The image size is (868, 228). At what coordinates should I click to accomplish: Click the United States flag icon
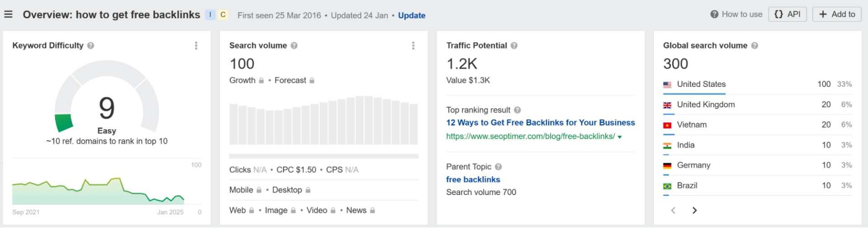[x=667, y=85]
